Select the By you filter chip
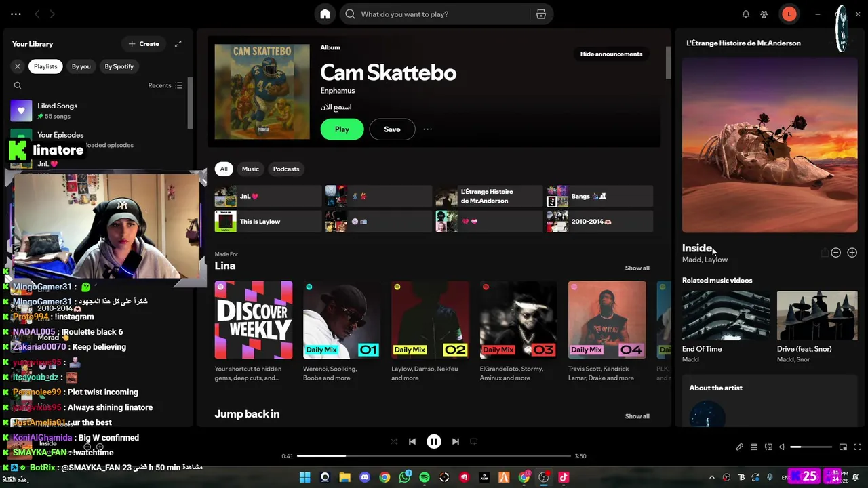Viewport: 868px width, 488px height. [x=81, y=66]
